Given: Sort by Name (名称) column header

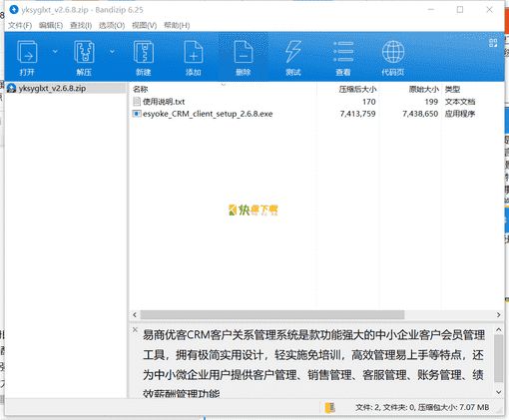Looking at the screenshot, I should pos(140,89).
